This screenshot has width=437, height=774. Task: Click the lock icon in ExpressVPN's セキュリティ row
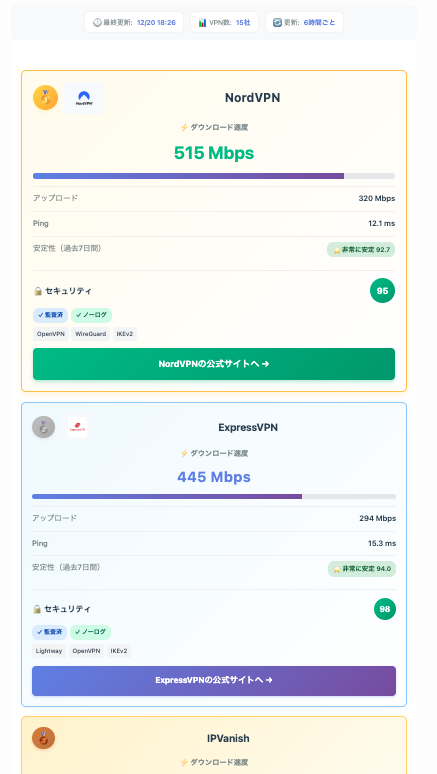point(37,609)
